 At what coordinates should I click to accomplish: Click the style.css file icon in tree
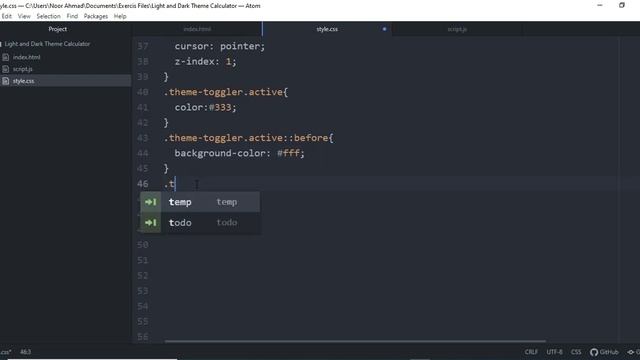[6, 81]
